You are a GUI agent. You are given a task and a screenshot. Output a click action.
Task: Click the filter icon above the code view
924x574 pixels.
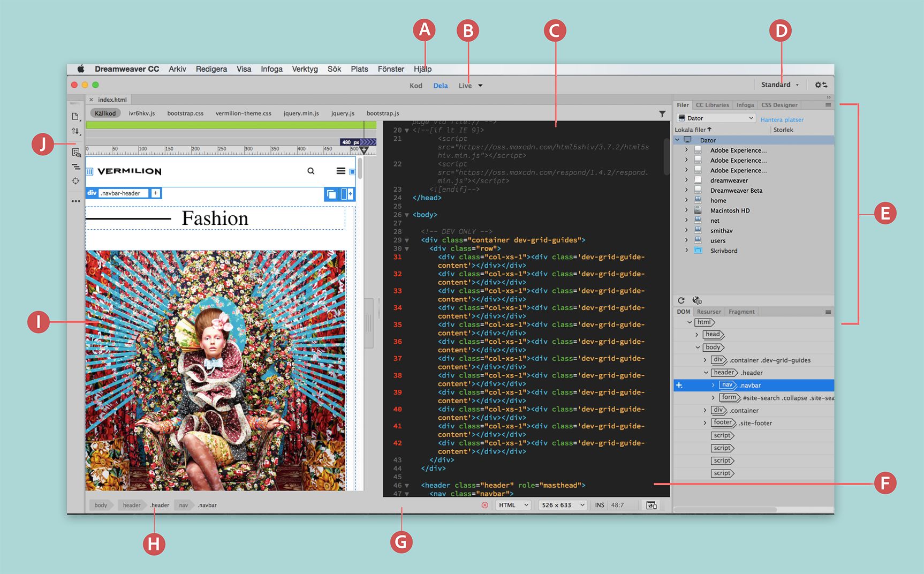[x=662, y=114]
